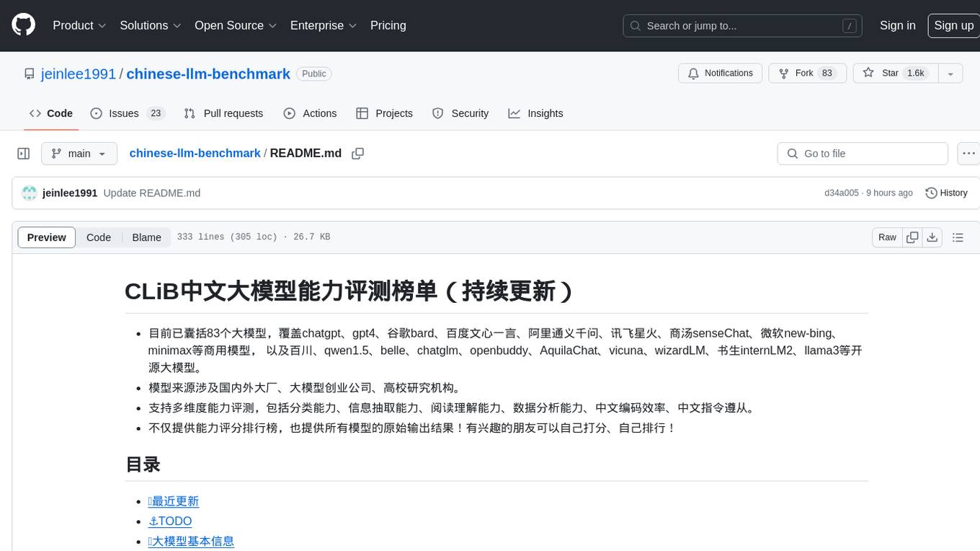The image size is (980, 551).
Task: Go to the Sign in page
Action: [x=897, y=25]
